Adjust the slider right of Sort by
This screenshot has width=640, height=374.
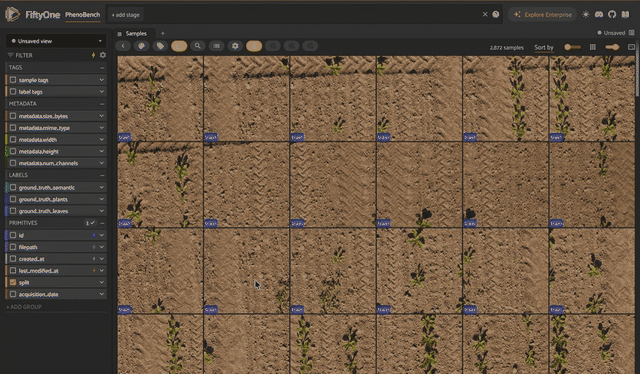pos(572,47)
